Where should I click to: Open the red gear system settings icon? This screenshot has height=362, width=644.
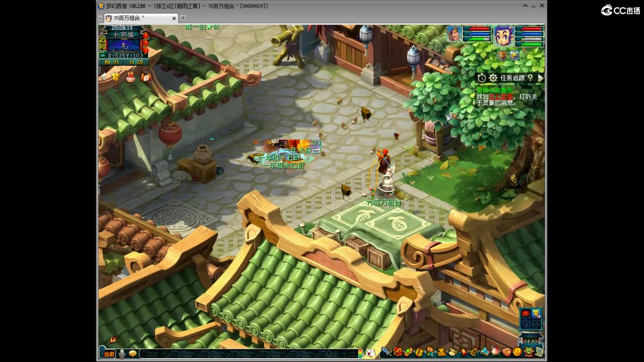pyautogui.click(x=528, y=352)
